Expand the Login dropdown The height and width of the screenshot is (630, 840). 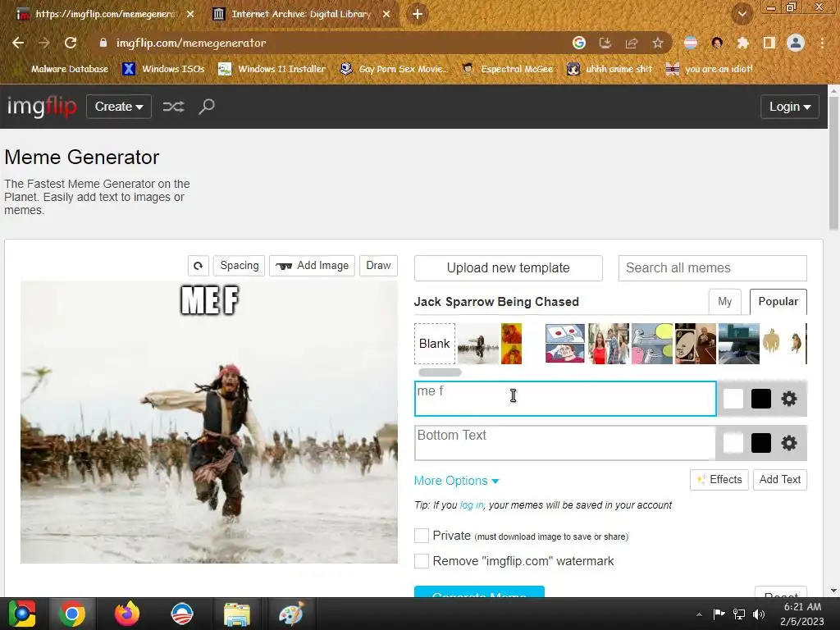point(790,107)
